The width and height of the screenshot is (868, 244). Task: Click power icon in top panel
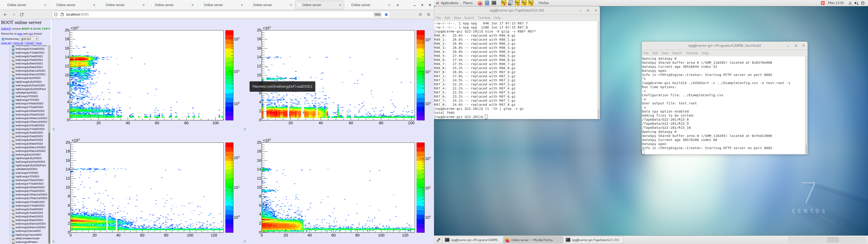tap(863, 3)
